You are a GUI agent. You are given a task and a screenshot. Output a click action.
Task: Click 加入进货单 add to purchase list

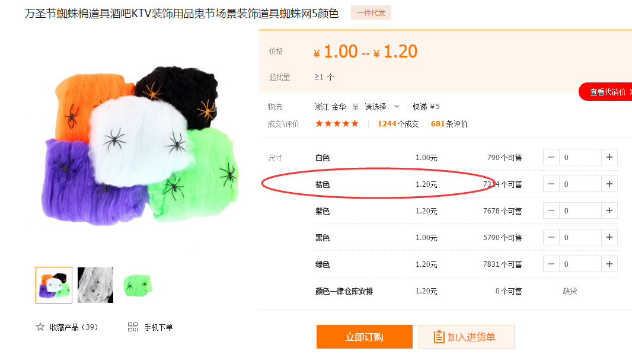click(467, 337)
